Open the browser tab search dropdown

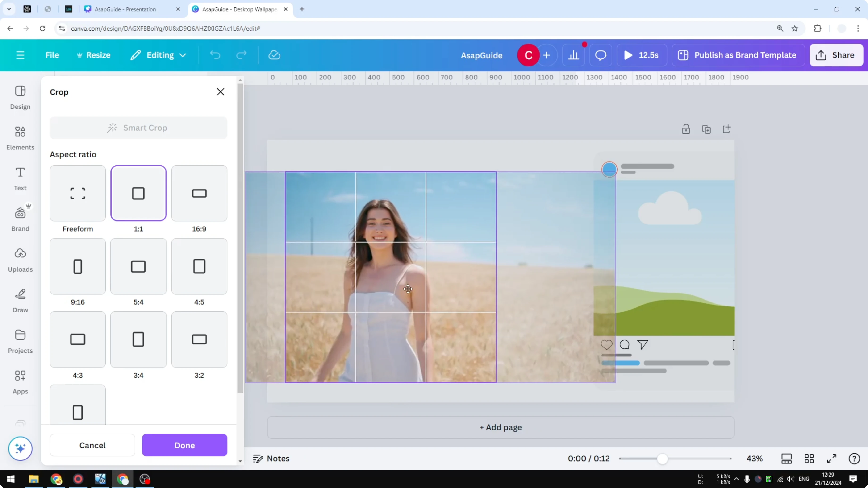point(9,9)
